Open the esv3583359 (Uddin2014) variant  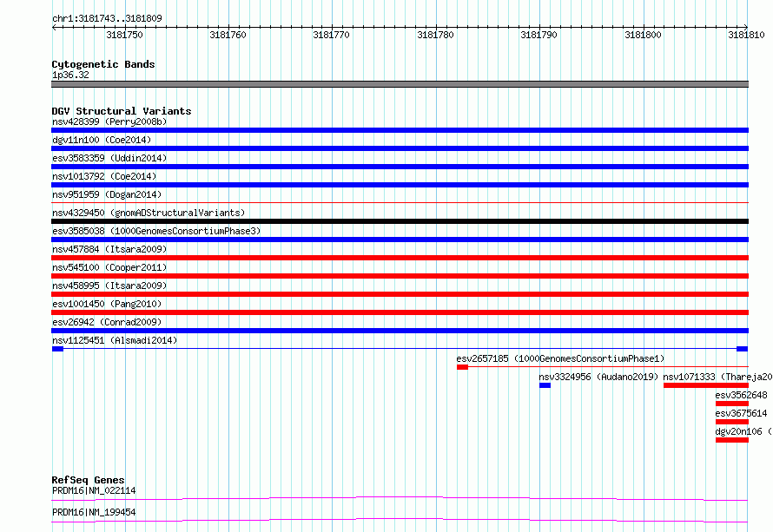pyautogui.click(x=109, y=158)
